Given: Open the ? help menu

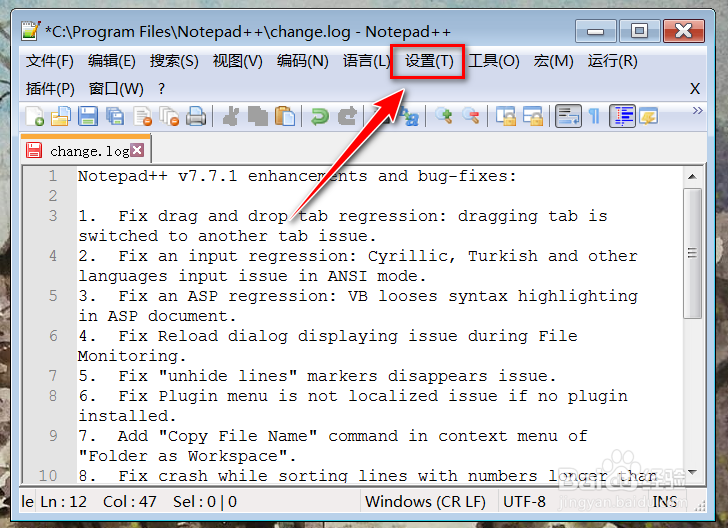Looking at the screenshot, I should [x=161, y=88].
